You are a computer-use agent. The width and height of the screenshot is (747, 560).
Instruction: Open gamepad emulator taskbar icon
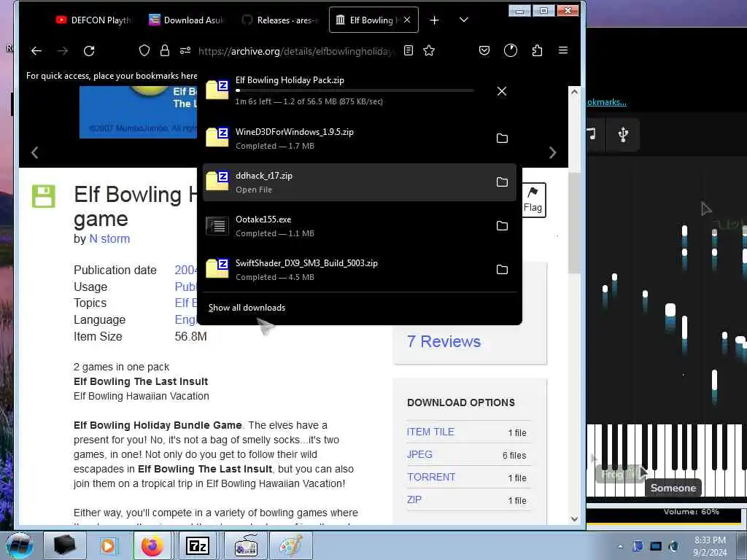pos(247,545)
